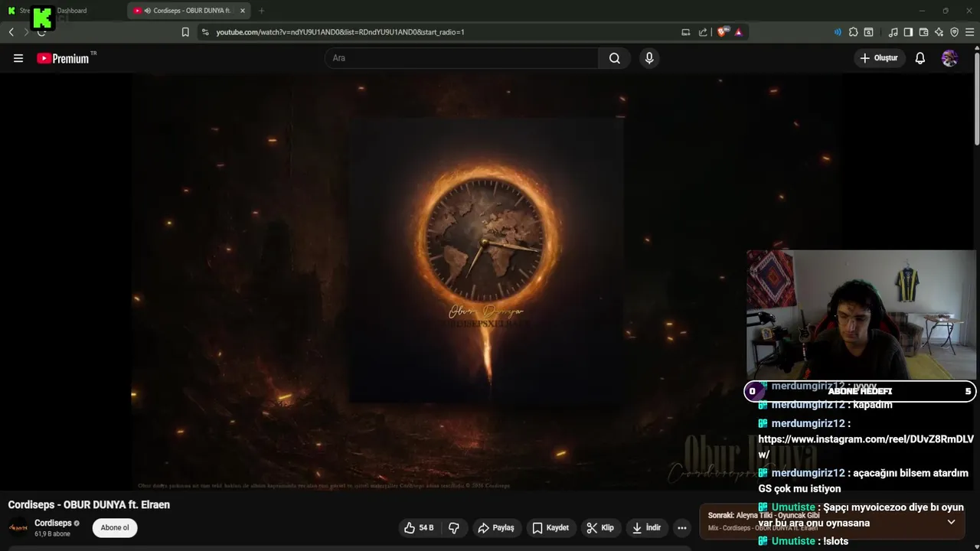Image resolution: width=980 pixels, height=551 pixels.
Task: Create a clip with Klip button
Action: (600, 528)
